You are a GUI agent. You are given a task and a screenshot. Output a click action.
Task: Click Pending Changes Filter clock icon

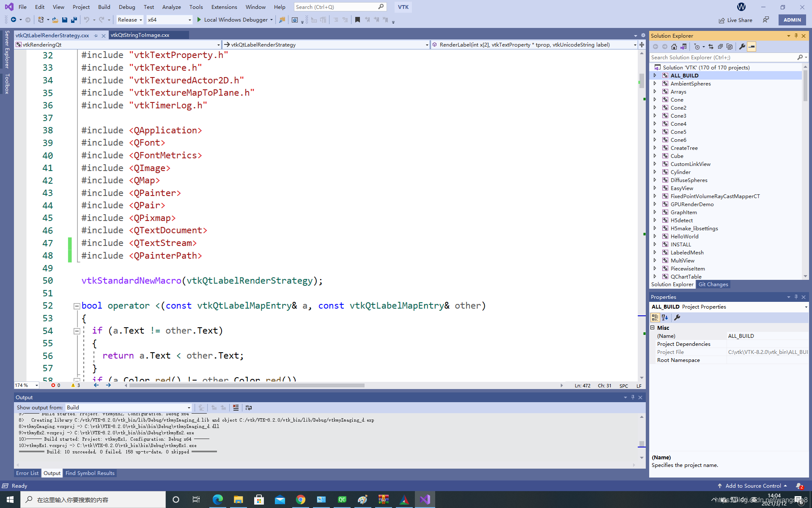click(697, 47)
